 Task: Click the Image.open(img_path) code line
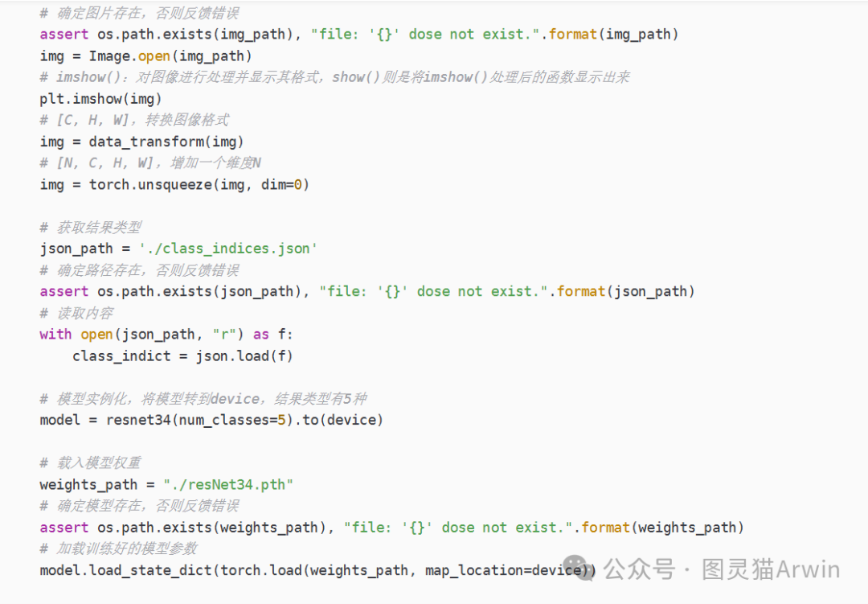click(145, 55)
